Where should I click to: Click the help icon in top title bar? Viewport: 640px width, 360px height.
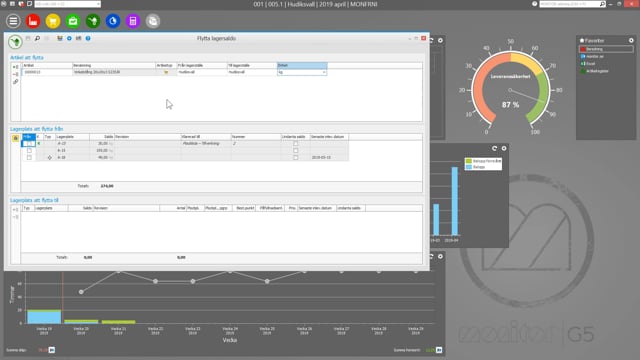[534, 4]
